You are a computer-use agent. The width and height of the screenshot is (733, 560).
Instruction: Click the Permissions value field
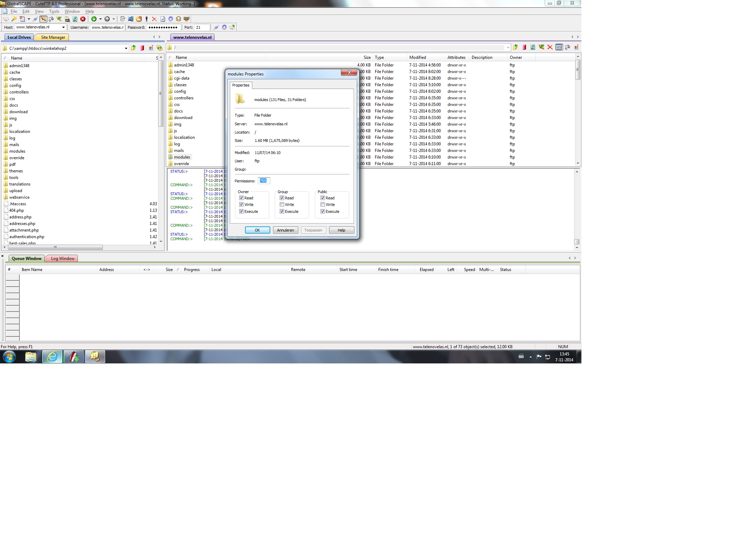point(264,181)
